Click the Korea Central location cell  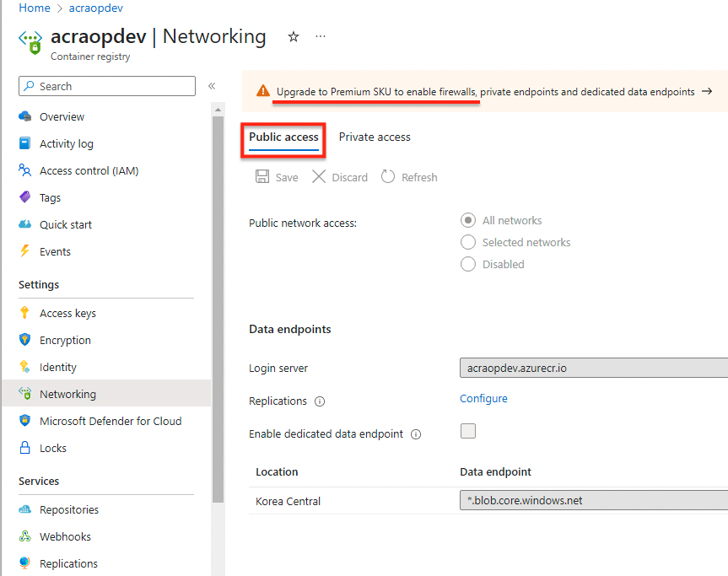288,501
